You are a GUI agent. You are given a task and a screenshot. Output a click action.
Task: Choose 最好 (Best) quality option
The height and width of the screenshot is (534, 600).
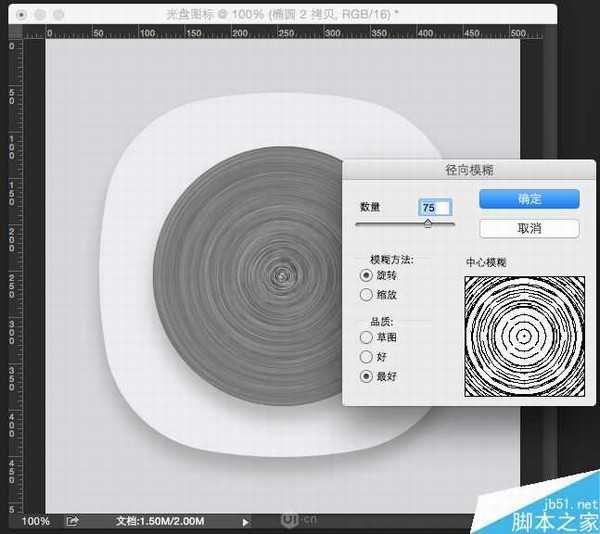pos(366,376)
